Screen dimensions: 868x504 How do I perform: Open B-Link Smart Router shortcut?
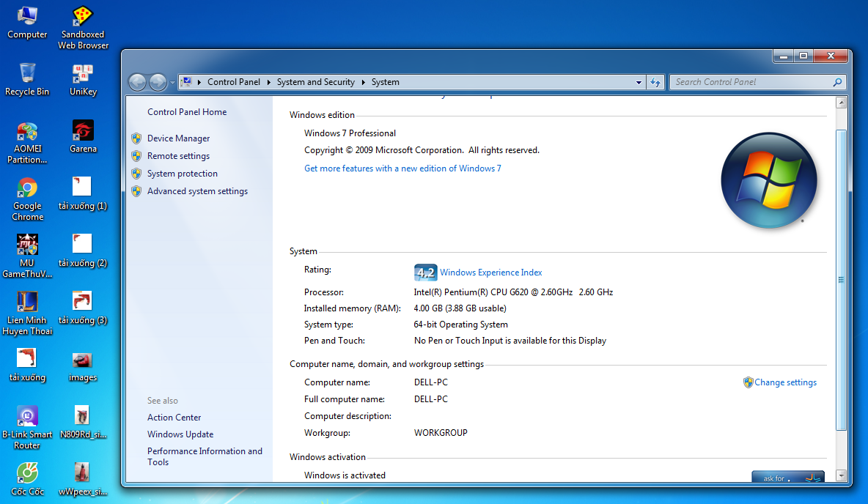[x=27, y=429]
